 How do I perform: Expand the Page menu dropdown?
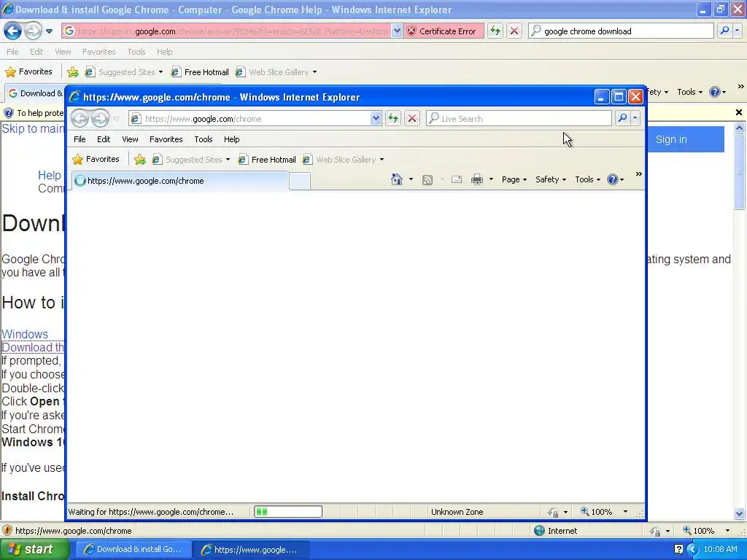click(x=514, y=179)
